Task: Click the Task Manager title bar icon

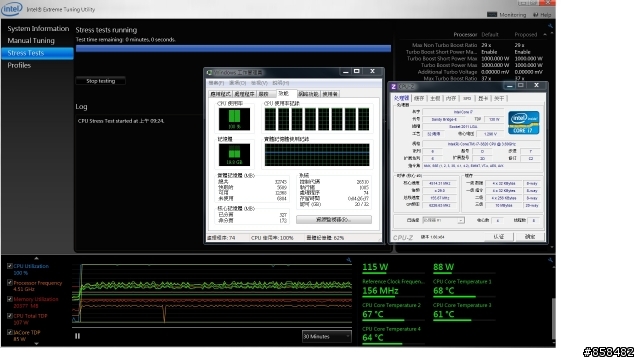Action: (x=209, y=72)
